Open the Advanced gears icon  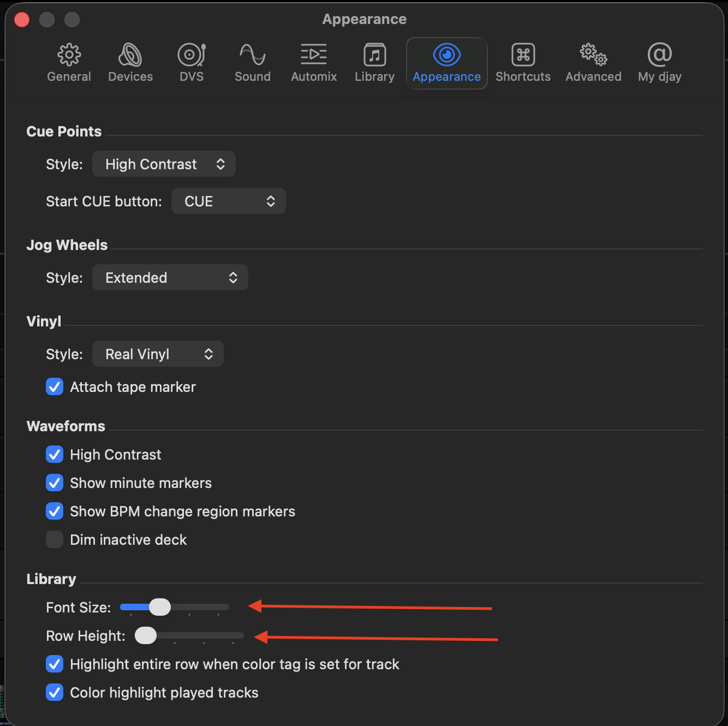click(x=593, y=55)
